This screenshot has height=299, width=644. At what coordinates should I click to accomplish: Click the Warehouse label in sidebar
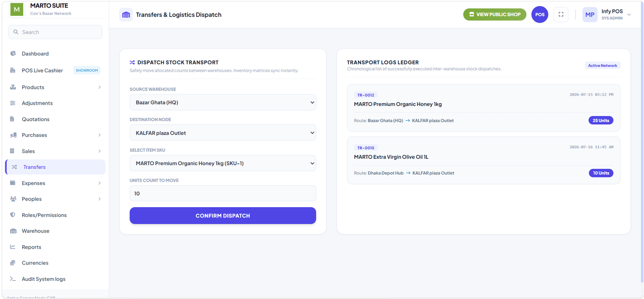35,231
